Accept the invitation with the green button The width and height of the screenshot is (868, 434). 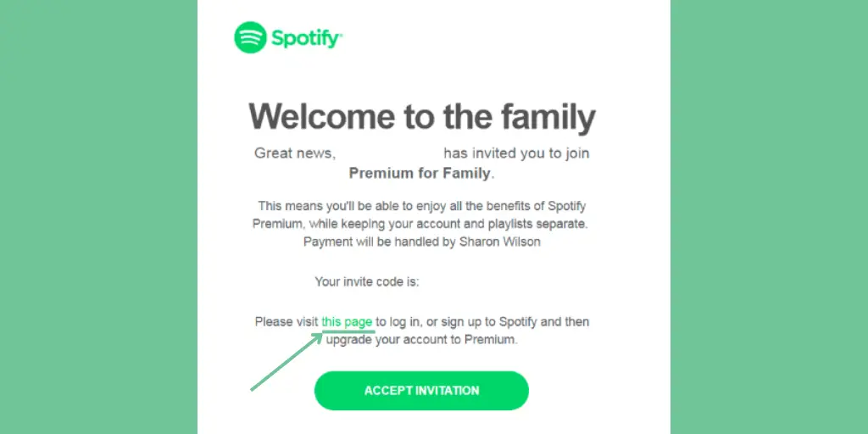[421, 391]
